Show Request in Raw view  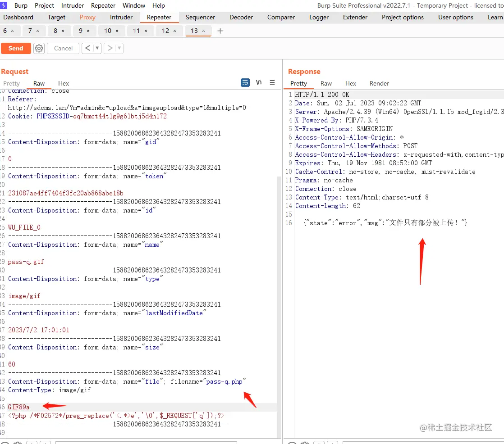point(39,83)
